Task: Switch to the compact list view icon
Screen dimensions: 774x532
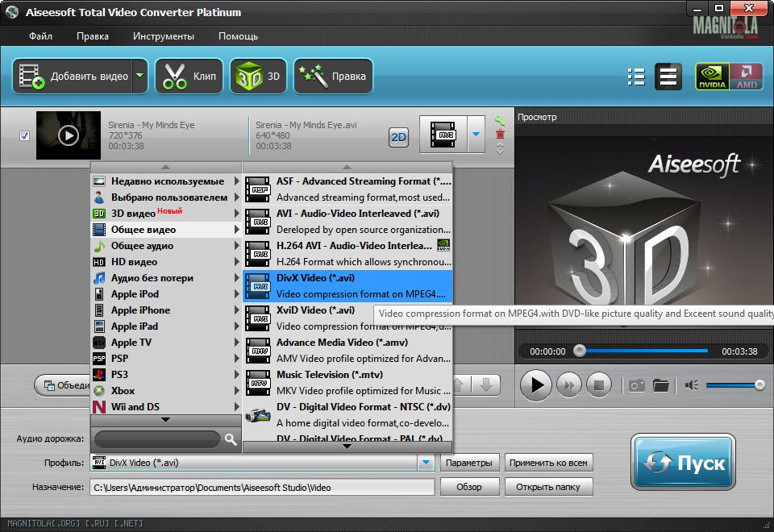Action: (x=636, y=77)
